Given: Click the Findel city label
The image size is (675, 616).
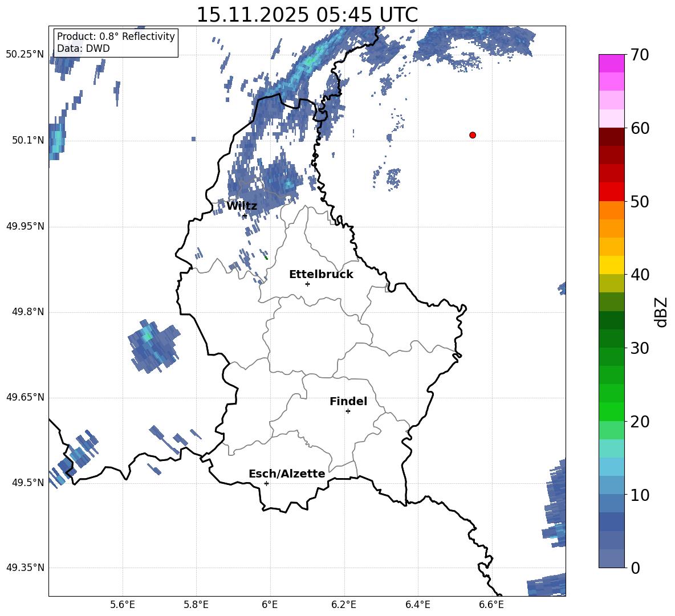Looking at the screenshot, I should pos(348,401).
